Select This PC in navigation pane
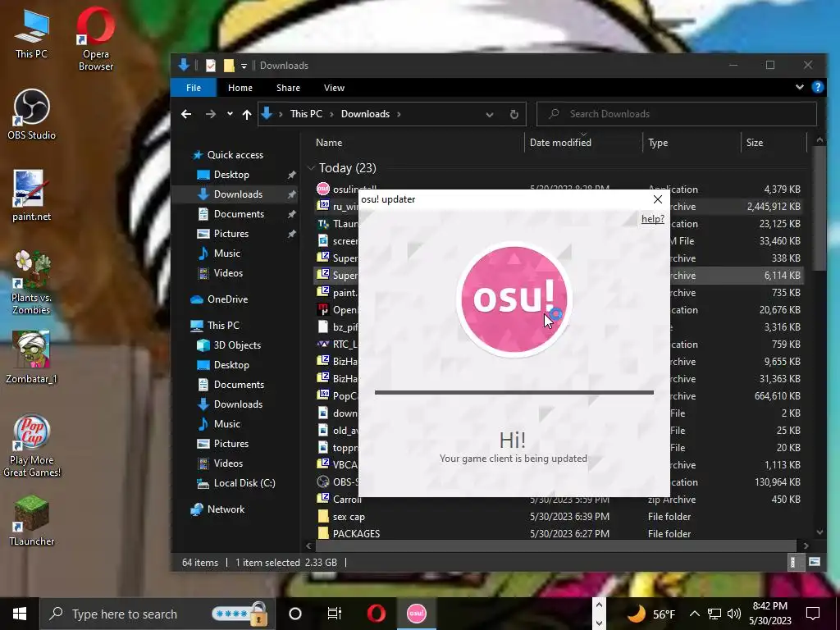Image resolution: width=840 pixels, height=630 pixels. [x=223, y=326]
